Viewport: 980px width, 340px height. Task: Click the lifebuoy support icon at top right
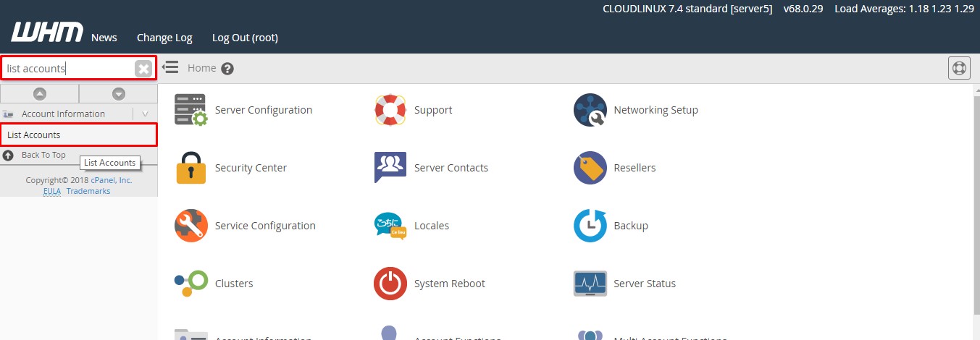point(959,68)
